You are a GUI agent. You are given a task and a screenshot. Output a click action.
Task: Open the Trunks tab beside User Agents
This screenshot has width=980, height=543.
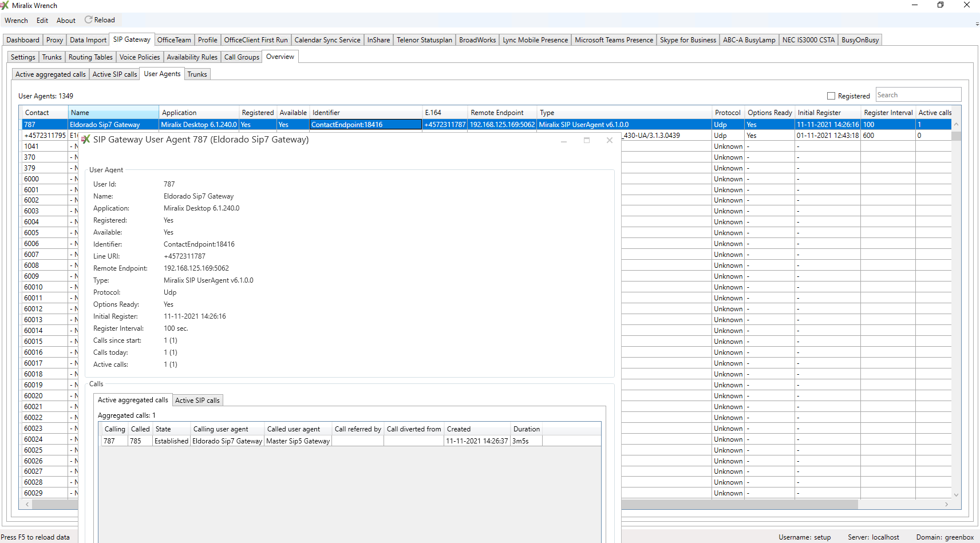click(197, 74)
